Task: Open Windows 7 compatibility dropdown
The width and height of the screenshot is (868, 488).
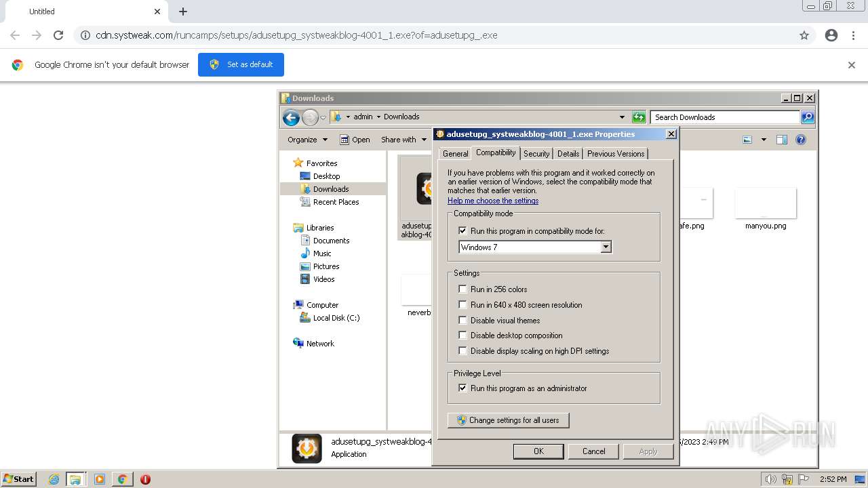Action: pos(606,247)
